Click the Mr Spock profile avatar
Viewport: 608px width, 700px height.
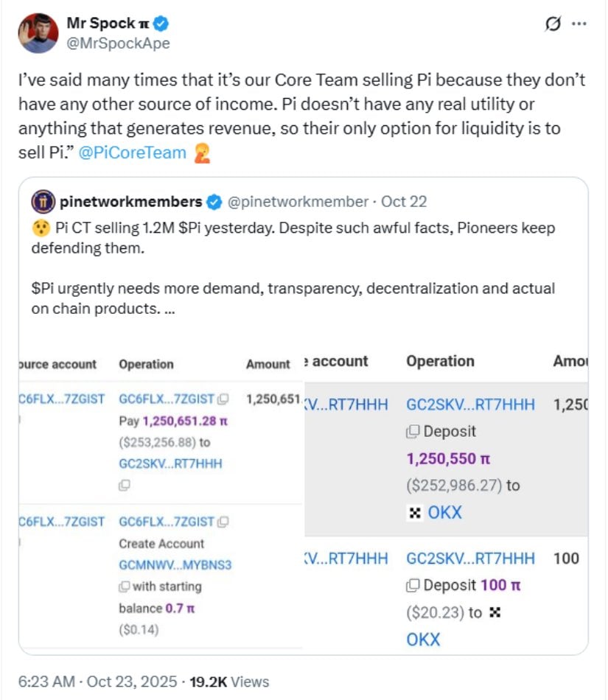pos(38,32)
